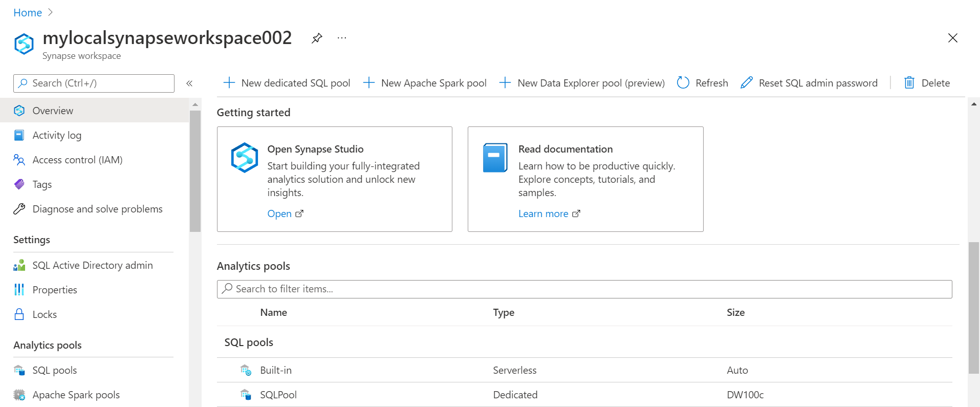Viewport: 980px width, 407px height.
Task: Sort by Name column header
Action: coord(273,312)
